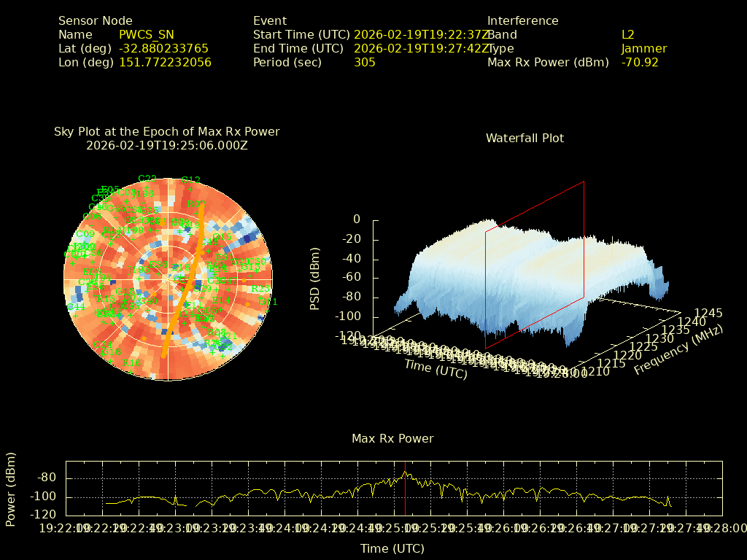
Task: Select the E16 satellite near sky plot center
Action: (x=181, y=268)
